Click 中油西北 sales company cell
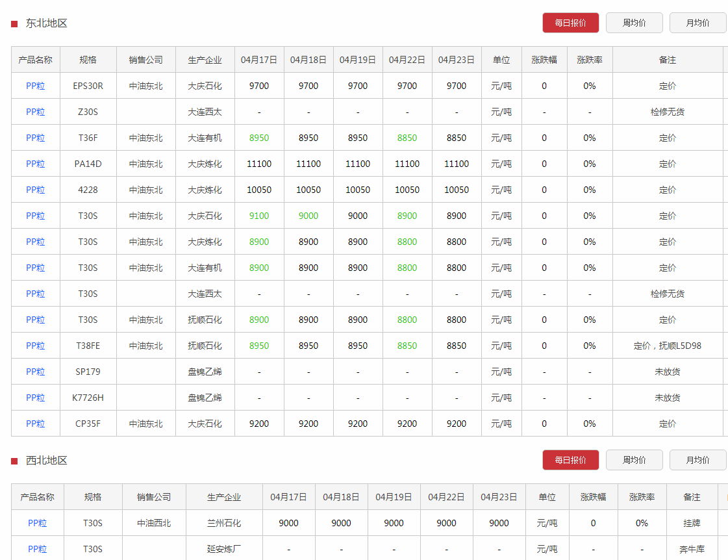The image size is (728, 560). (154, 524)
